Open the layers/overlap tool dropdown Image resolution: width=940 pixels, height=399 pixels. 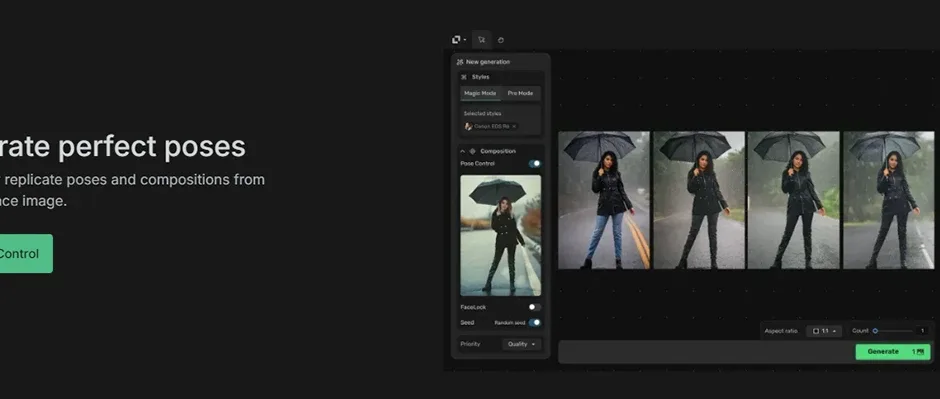coord(459,40)
